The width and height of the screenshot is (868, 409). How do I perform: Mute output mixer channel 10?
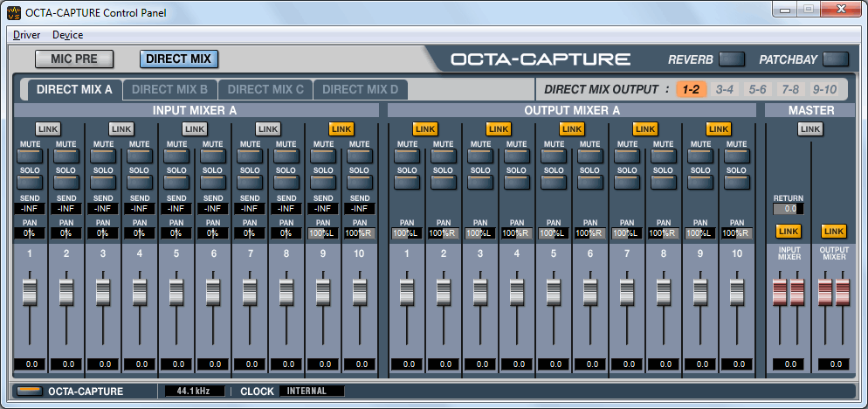[x=737, y=156]
